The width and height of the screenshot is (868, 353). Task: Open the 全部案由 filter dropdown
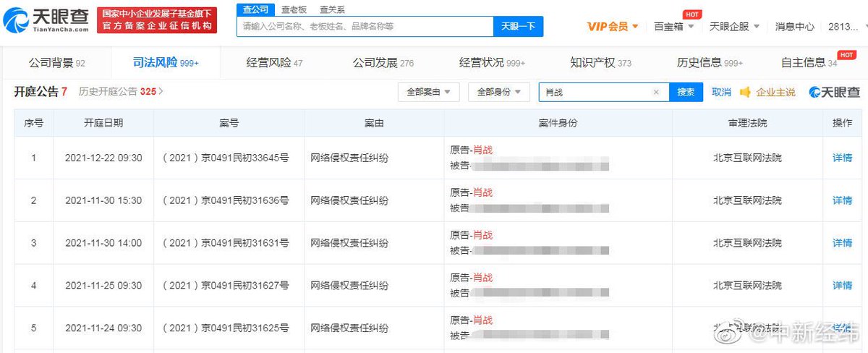[x=428, y=92]
